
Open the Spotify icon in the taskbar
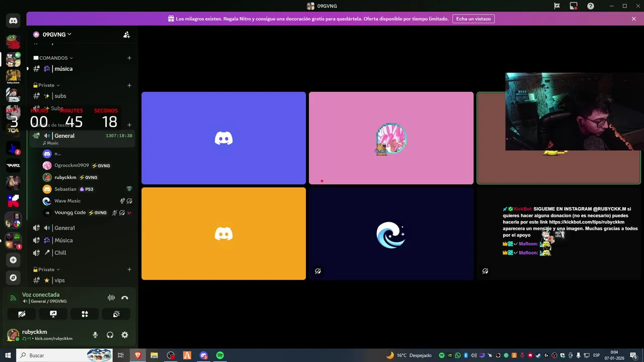click(220, 355)
